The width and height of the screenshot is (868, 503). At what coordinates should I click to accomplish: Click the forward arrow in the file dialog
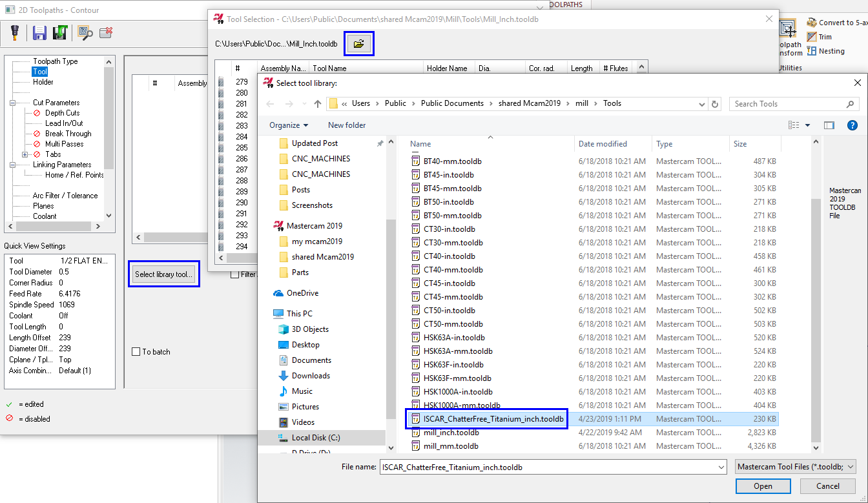(289, 104)
